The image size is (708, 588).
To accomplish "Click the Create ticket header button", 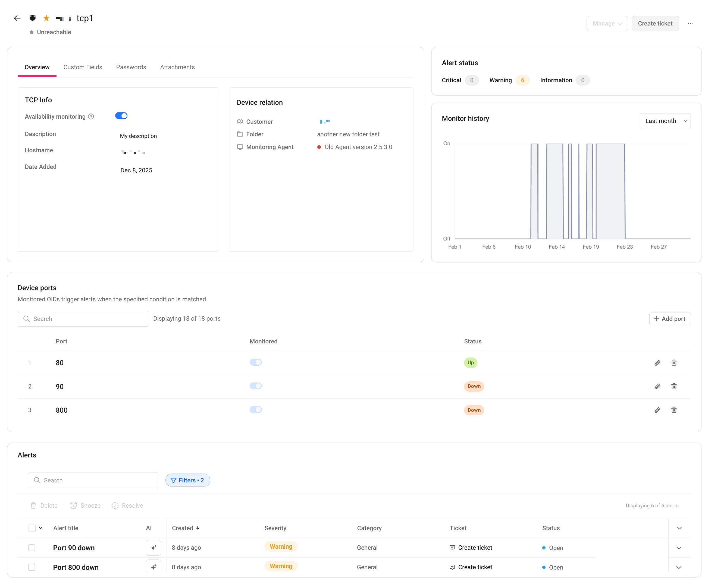I will 655,24.
